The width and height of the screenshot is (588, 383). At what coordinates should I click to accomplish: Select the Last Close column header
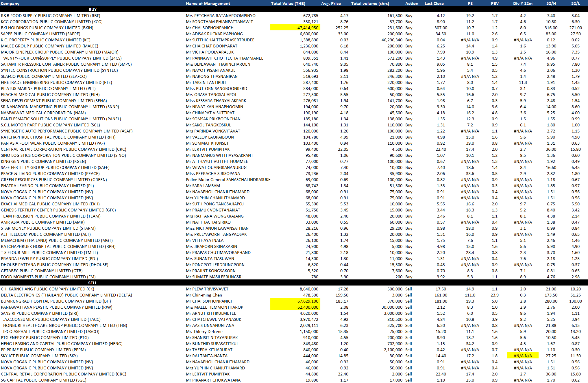click(x=434, y=3)
